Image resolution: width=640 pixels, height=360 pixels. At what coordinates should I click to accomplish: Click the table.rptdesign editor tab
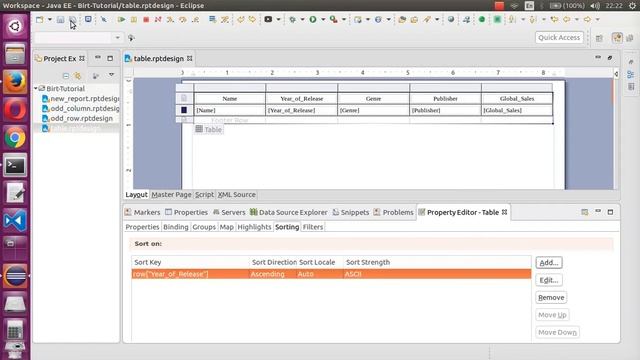tap(158, 58)
